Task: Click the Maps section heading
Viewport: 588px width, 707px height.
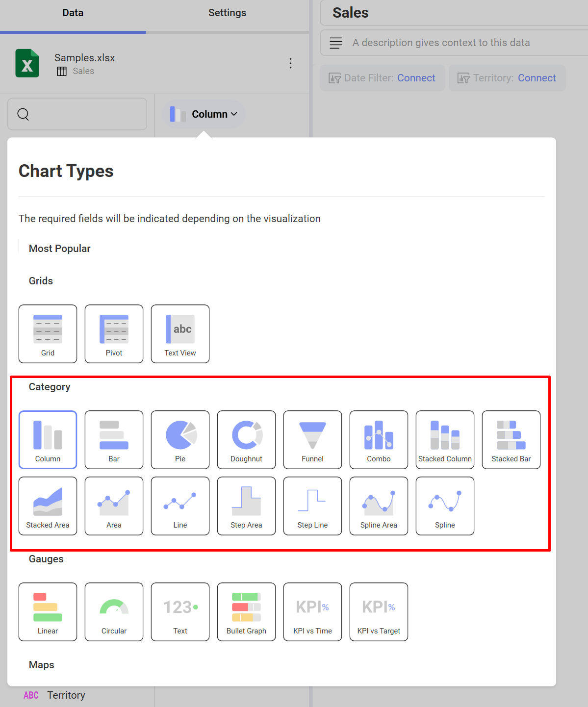Action: click(x=41, y=665)
